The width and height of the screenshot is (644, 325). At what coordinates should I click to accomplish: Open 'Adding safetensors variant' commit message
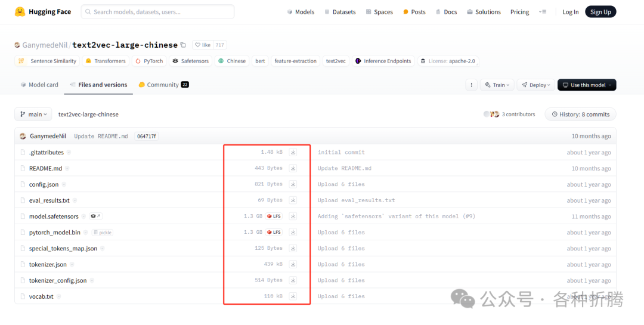(x=397, y=216)
